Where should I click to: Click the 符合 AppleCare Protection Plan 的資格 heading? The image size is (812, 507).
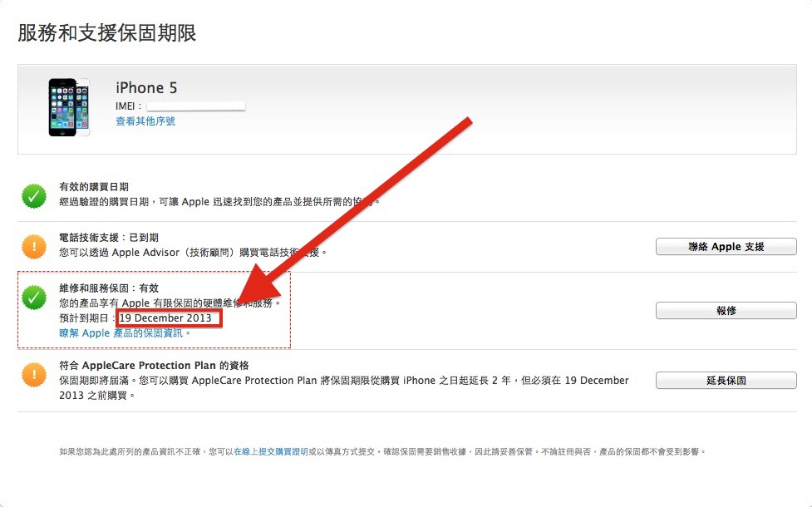(155, 366)
